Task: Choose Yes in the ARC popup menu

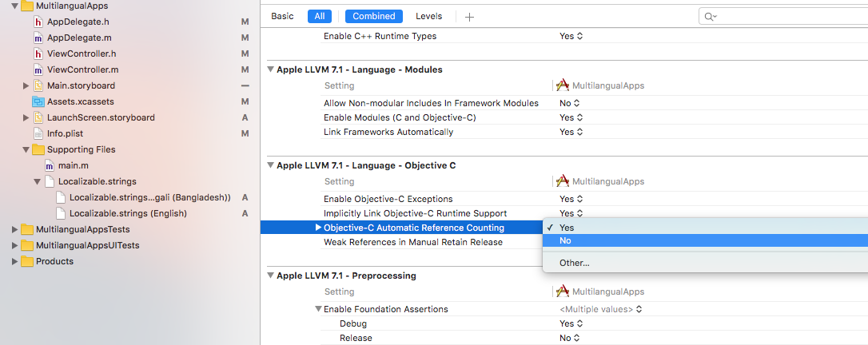Action: 705,228
